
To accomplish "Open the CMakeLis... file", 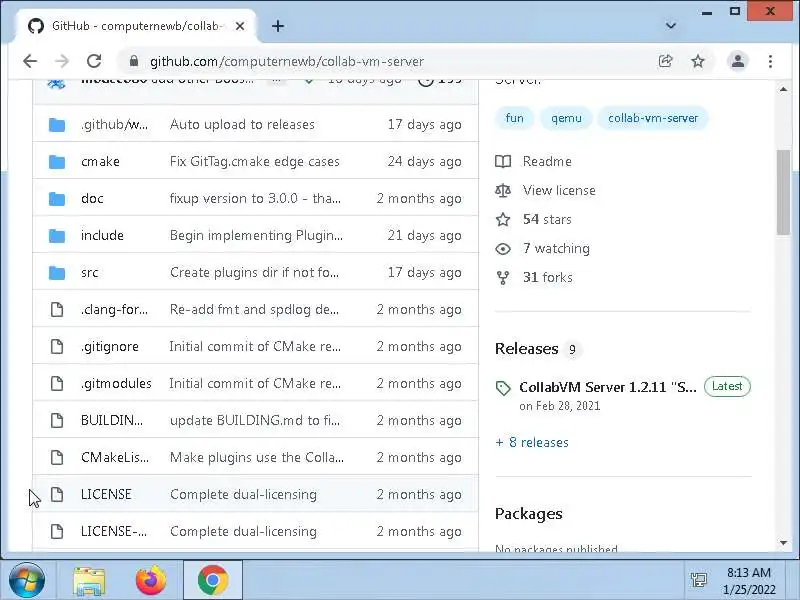I will 115,458.
